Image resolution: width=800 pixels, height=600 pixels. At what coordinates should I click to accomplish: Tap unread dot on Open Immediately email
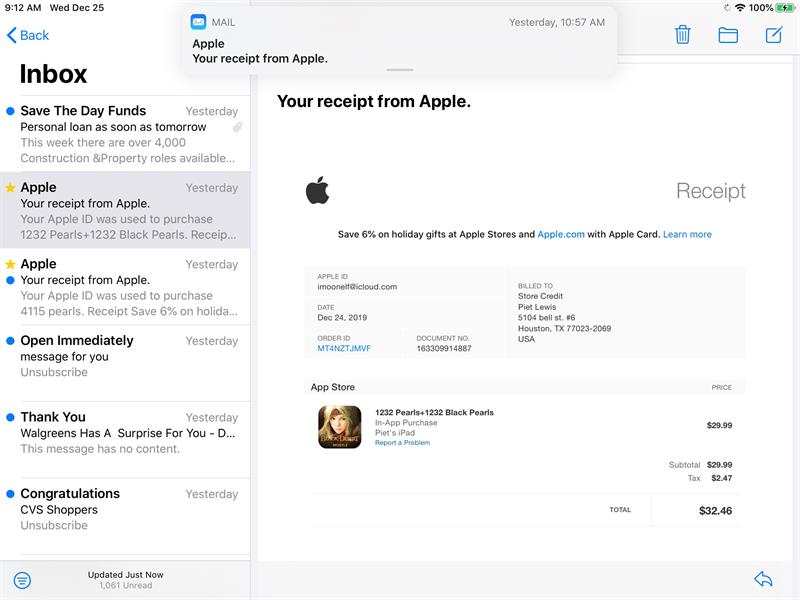pos(10,341)
